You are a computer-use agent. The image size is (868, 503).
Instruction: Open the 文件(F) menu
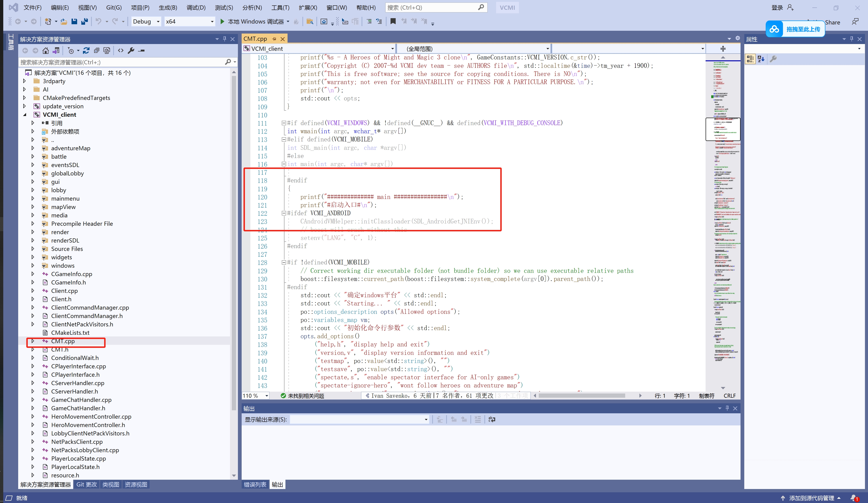[x=32, y=8]
